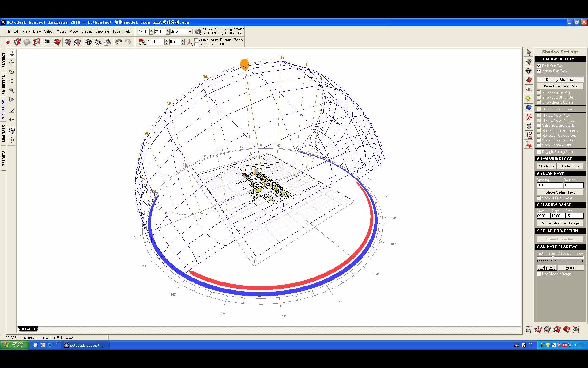Click the trash bin panel icon
Screen dimensions: 588x368
(x=529, y=126)
